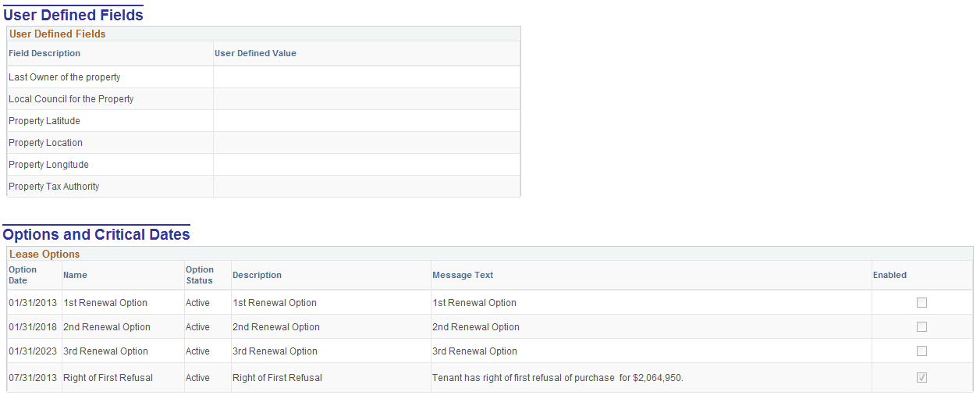Image resolution: width=980 pixels, height=399 pixels.
Task: Click the Message Text column header
Action: click(463, 275)
